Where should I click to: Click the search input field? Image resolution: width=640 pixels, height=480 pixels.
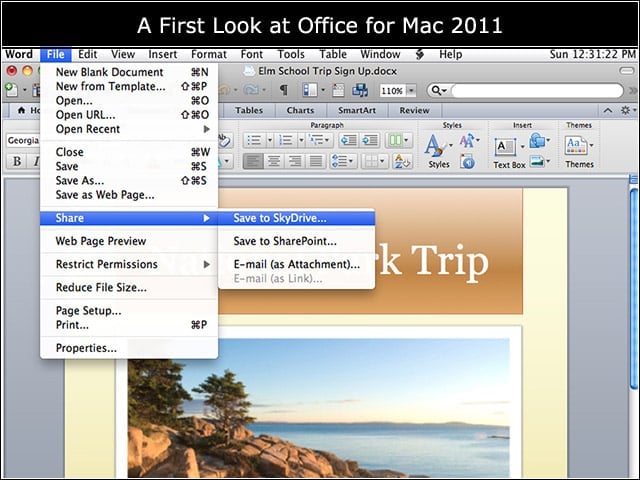click(x=538, y=90)
